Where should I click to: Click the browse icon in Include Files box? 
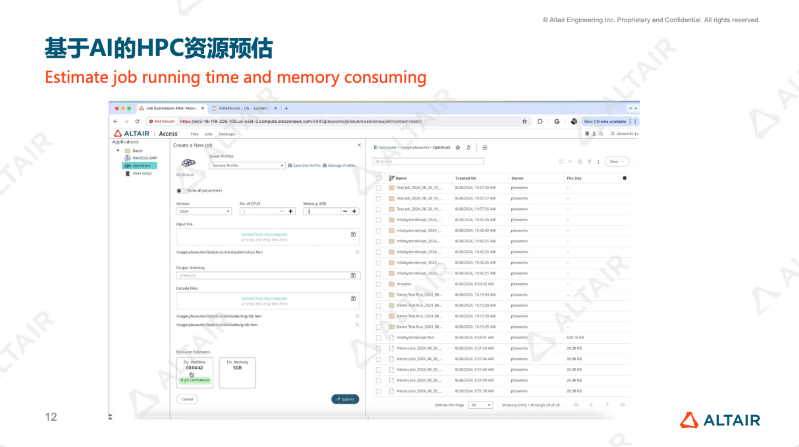[x=353, y=299]
